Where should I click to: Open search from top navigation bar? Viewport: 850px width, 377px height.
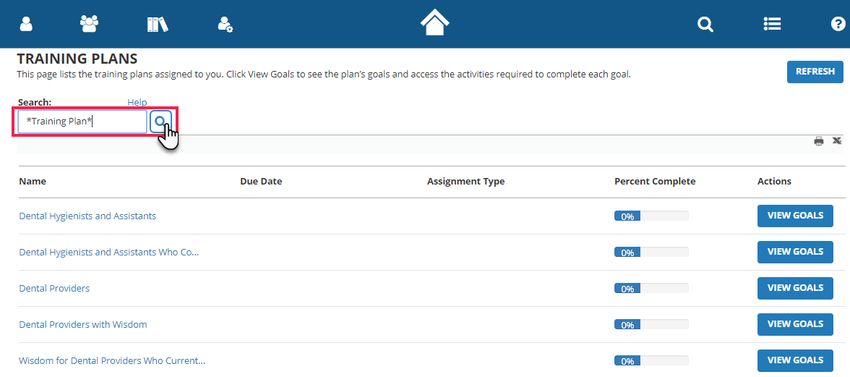coord(705,24)
